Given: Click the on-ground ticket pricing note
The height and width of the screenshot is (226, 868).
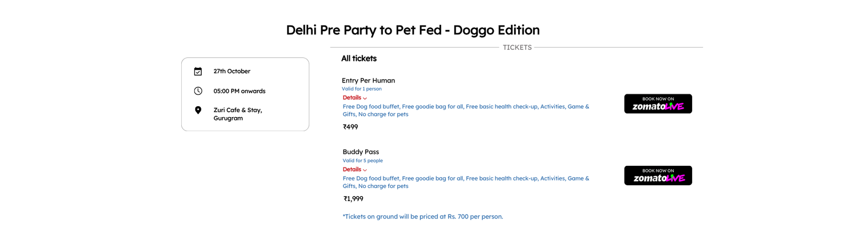Looking at the screenshot, I should (x=423, y=216).
